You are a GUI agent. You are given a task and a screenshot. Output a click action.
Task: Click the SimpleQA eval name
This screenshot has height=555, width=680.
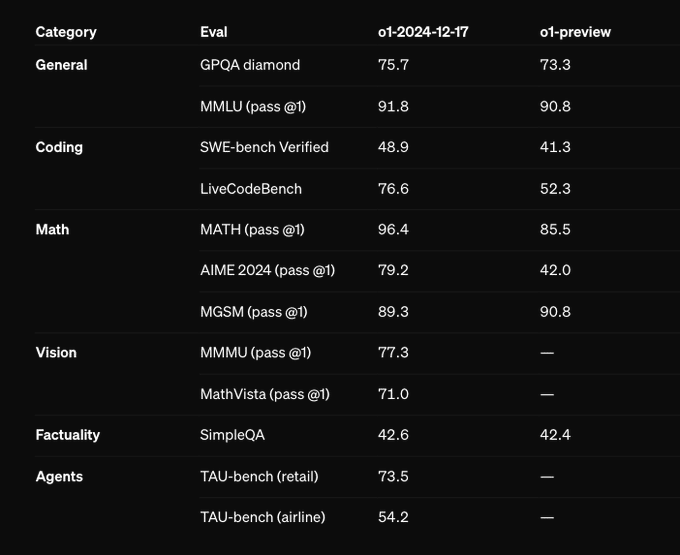233,435
